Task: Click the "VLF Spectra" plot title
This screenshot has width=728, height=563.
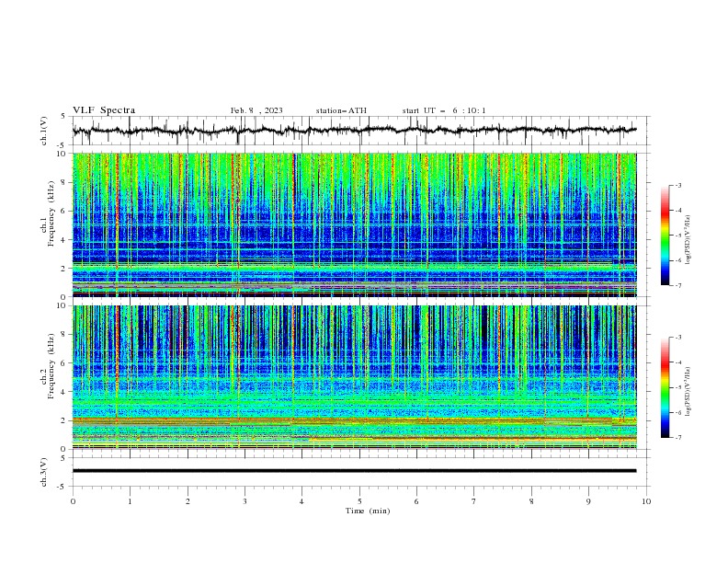Action: (x=104, y=110)
